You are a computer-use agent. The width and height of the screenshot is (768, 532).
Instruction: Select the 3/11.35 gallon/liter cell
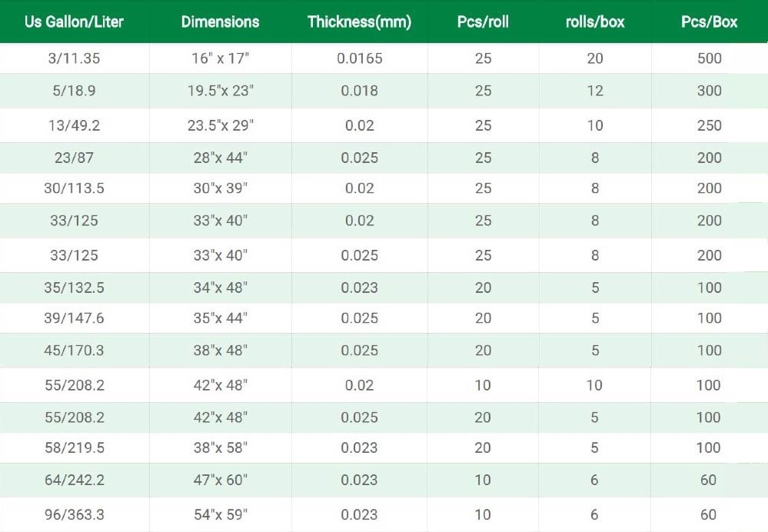74,58
